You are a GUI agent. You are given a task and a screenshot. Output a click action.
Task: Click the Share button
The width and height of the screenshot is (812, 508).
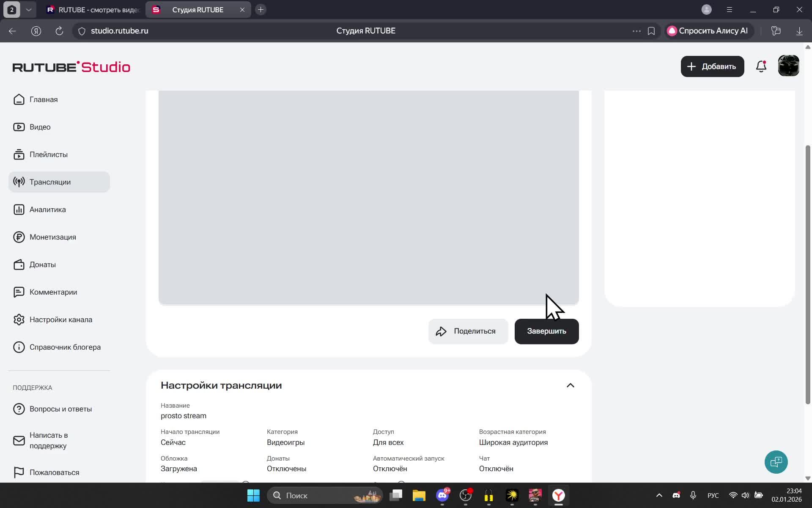pos(468,331)
